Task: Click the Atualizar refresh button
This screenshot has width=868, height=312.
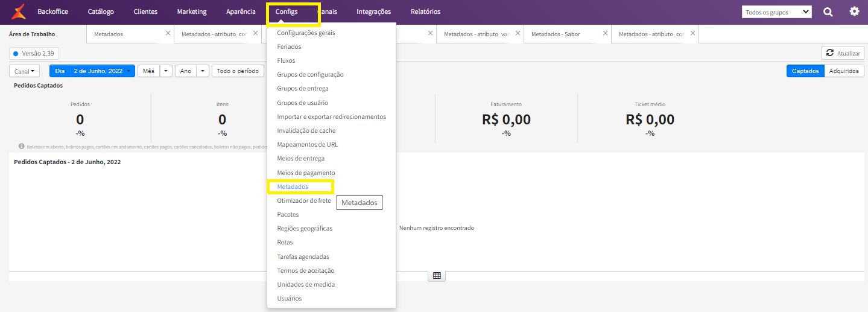Action: (x=843, y=53)
